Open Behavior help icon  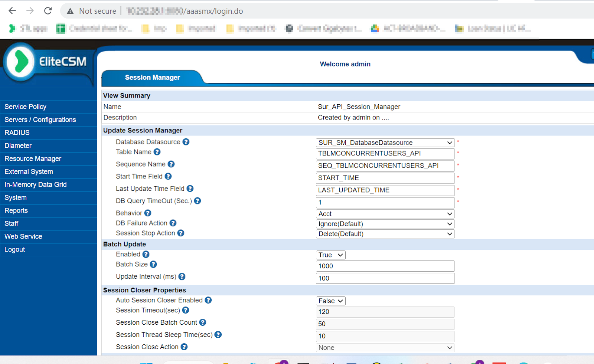pyautogui.click(x=148, y=213)
